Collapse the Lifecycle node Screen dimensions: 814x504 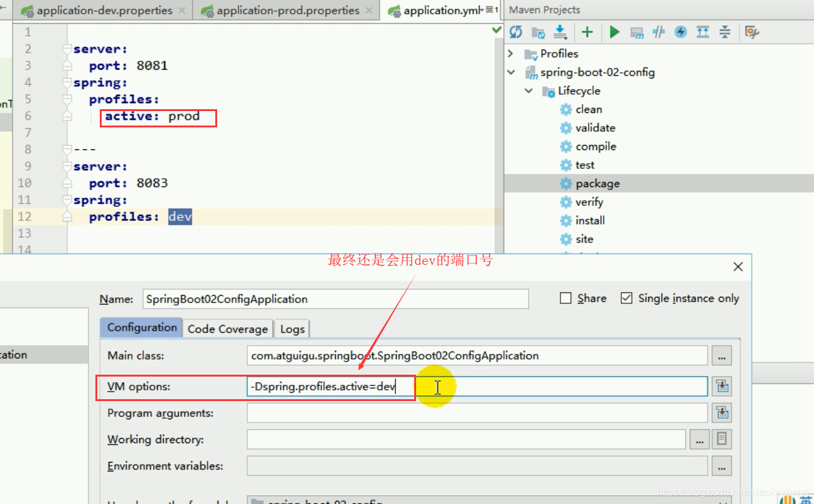(x=529, y=91)
